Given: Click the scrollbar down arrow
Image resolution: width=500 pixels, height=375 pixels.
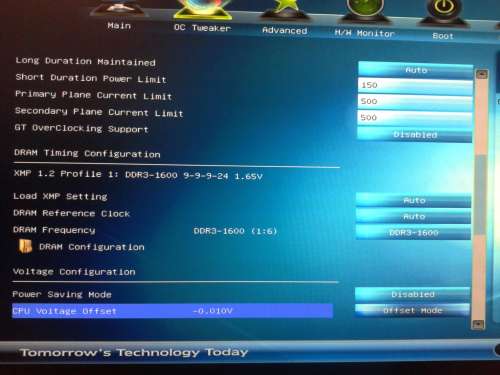Looking at the screenshot, I should click(x=478, y=324).
